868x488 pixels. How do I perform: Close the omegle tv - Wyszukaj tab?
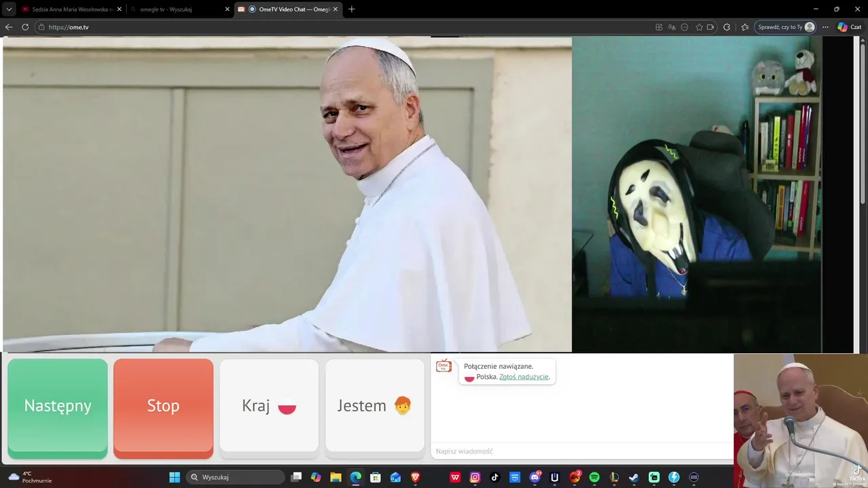click(x=227, y=9)
